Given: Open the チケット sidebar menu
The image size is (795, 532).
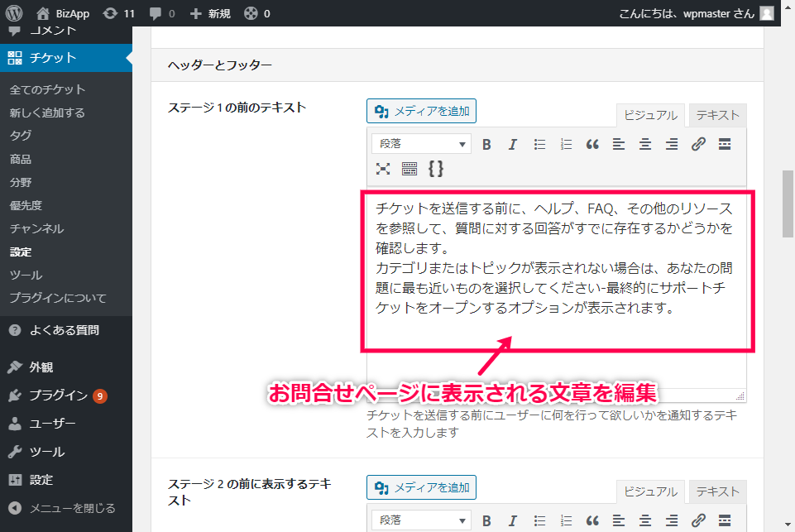Looking at the screenshot, I should pyautogui.click(x=66, y=58).
